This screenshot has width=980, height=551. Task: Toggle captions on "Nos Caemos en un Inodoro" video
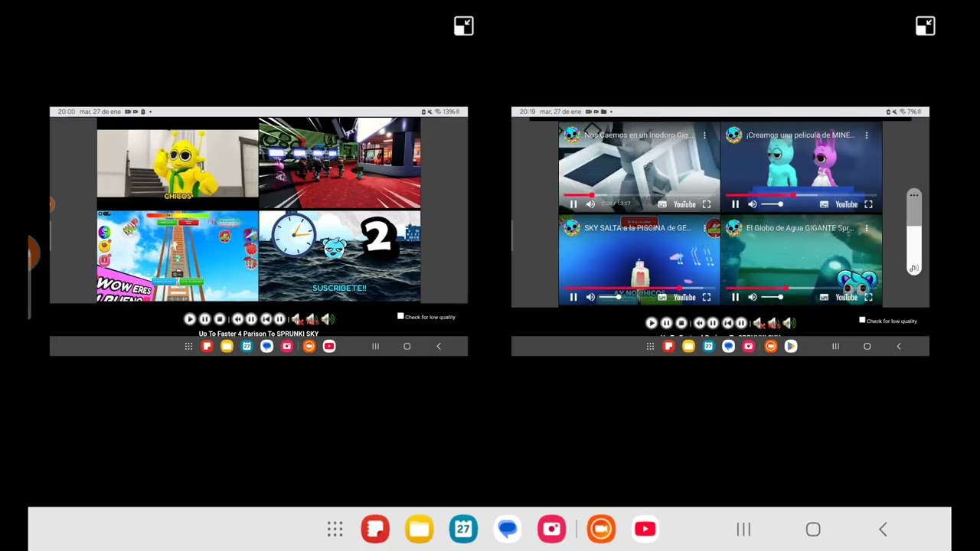tap(662, 204)
